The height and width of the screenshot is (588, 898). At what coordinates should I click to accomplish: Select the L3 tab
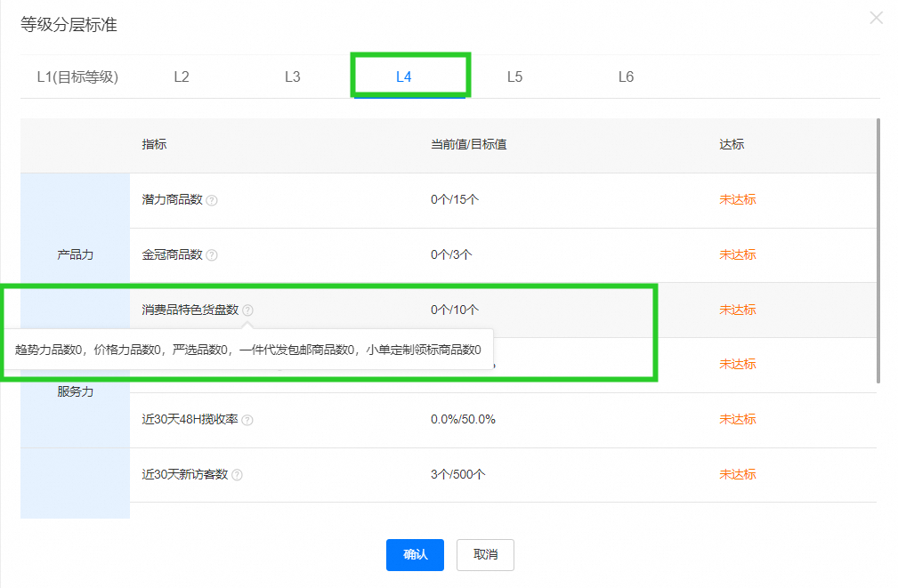pyautogui.click(x=292, y=77)
